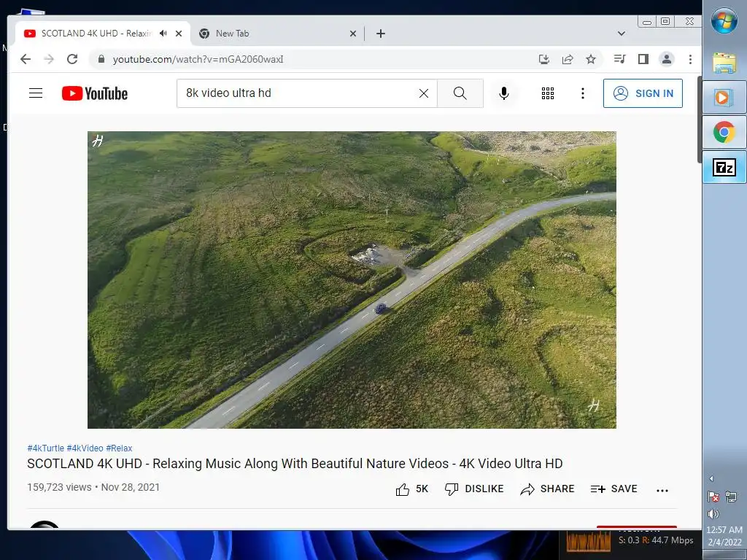Viewport: 747px width, 560px height.
Task: Sign in to YouTube
Action: pyautogui.click(x=643, y=93)
